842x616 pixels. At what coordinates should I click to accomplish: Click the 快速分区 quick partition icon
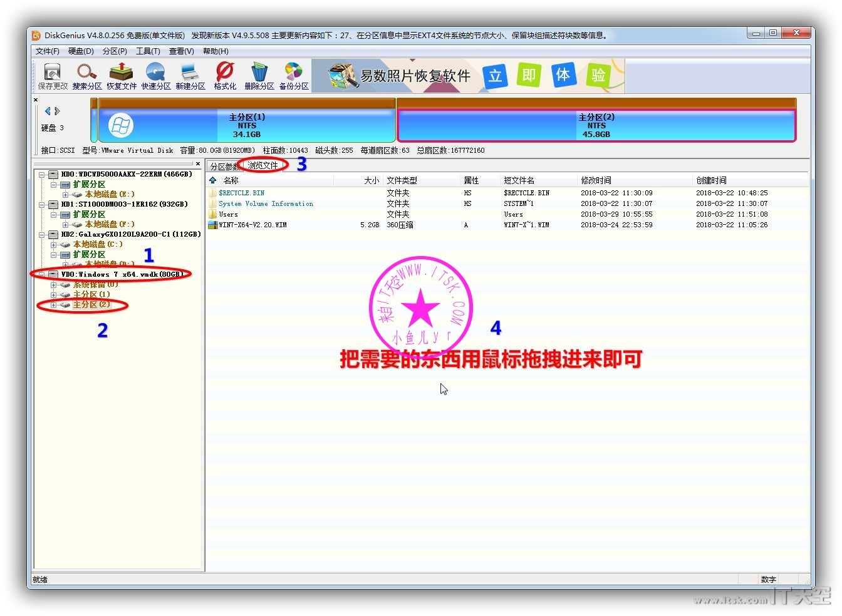point(156,76)
